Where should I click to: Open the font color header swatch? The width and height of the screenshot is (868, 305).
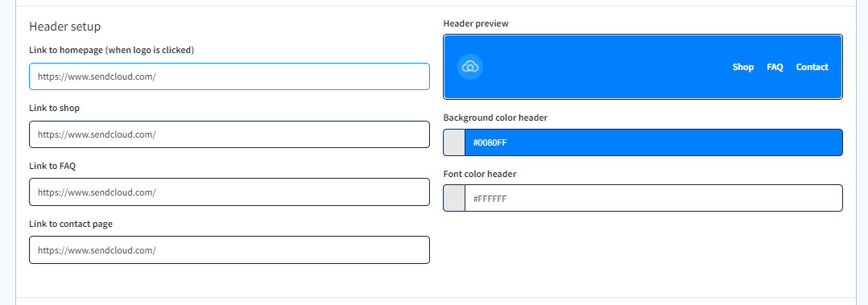pos(454,198)
